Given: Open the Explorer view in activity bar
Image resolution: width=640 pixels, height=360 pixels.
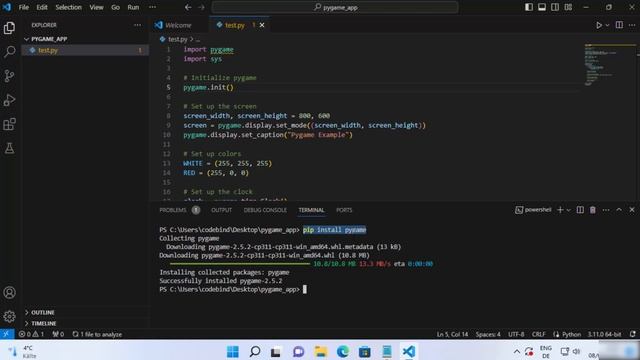Looking at the screenshot, I should [9, 28].
